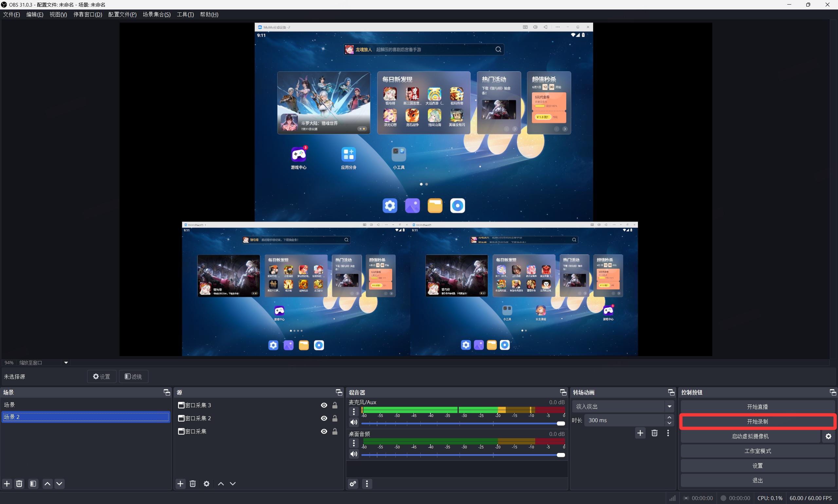This screenshot has height=504, width=838.
Task: Toggle lock on 窗口采集 2 source
Action: pos(335,418)
